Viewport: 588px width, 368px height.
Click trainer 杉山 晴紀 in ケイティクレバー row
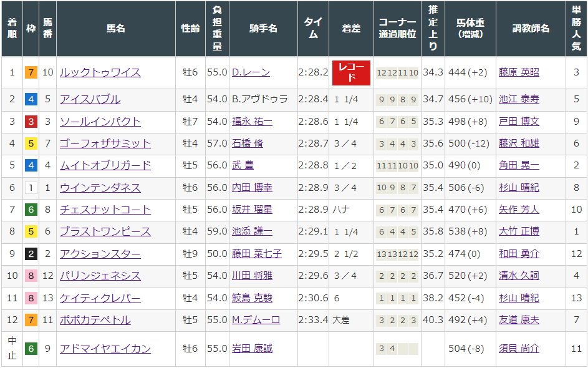[x=519, y=298]
